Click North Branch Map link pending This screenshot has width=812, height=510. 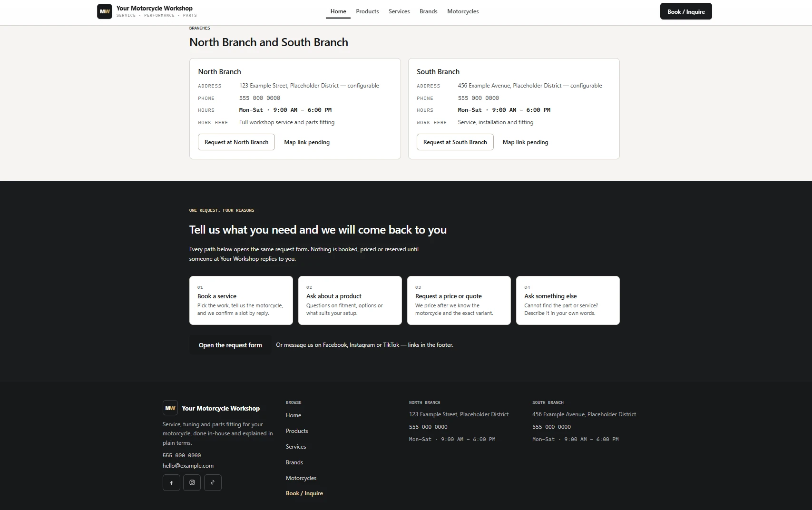307,142
